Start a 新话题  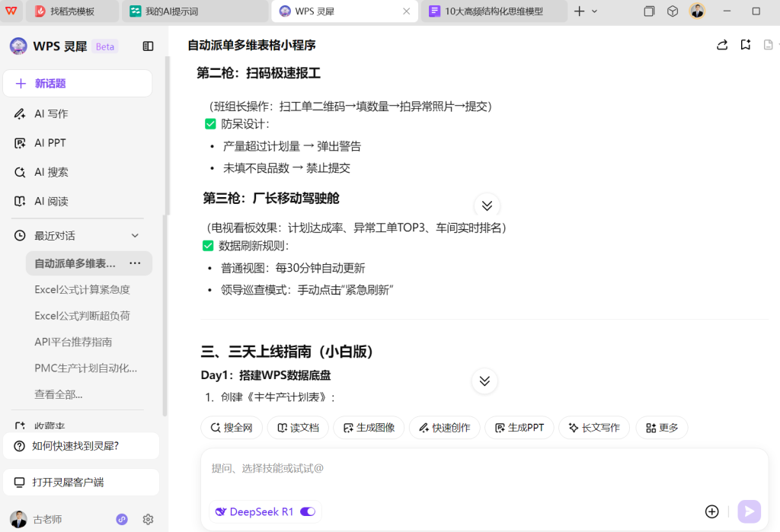(78, 84)
